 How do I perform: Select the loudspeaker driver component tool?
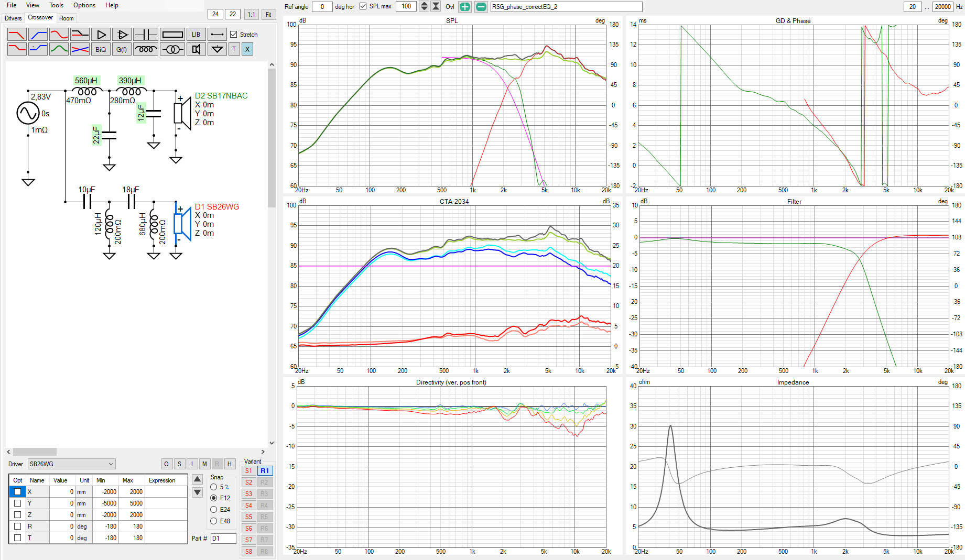196,49
